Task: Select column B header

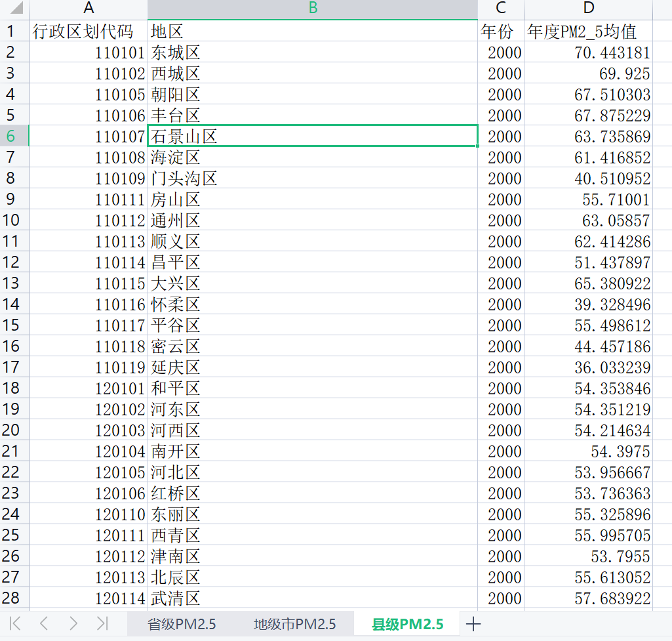Action: coord(313,9)
